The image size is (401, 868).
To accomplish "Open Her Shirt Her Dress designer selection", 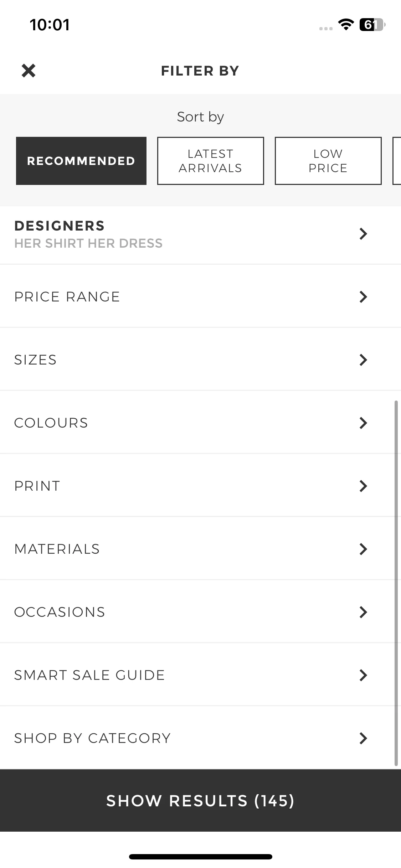I will point(88,243).
